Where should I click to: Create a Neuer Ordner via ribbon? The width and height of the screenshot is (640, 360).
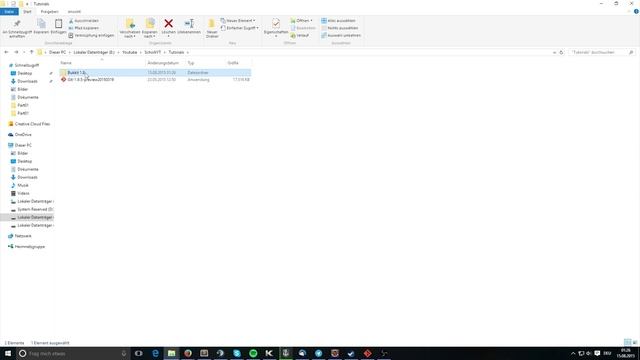tap(212, 28)
